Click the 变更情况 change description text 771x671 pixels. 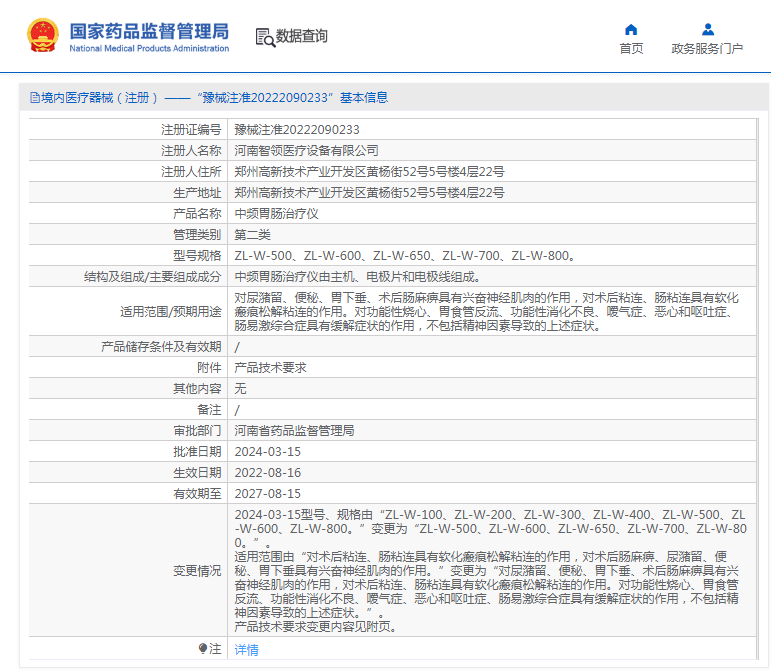coord(491,571)
